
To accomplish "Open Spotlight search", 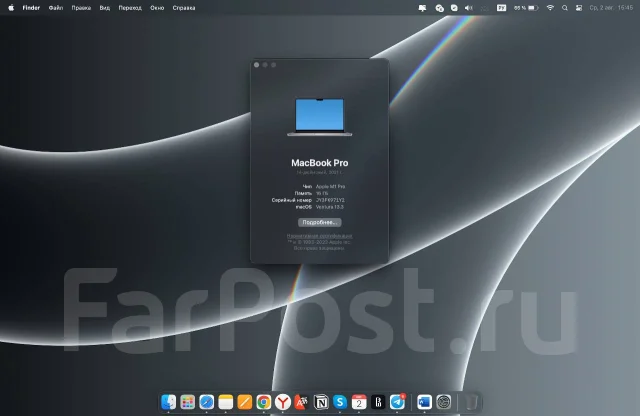I will (564, 8).
